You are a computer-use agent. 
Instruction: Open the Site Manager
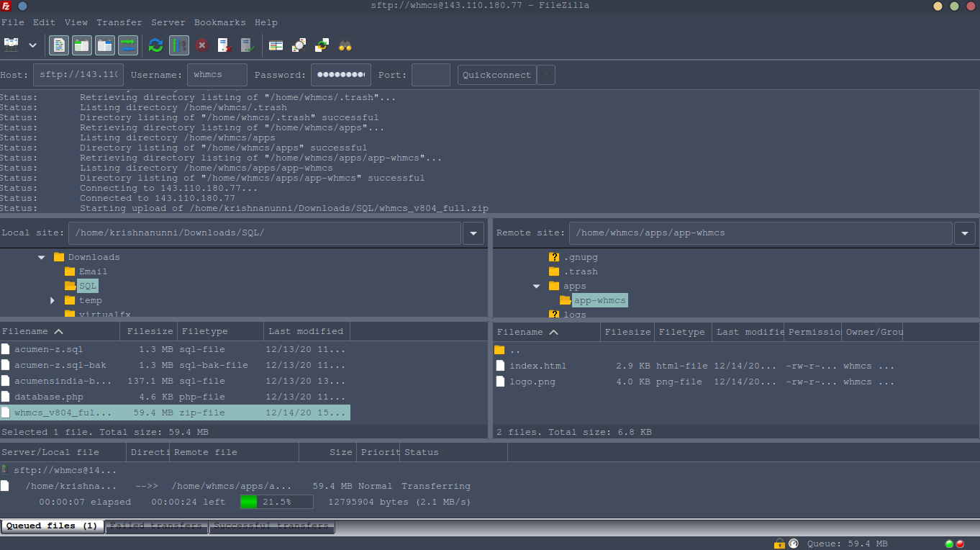tap(12, 45)
